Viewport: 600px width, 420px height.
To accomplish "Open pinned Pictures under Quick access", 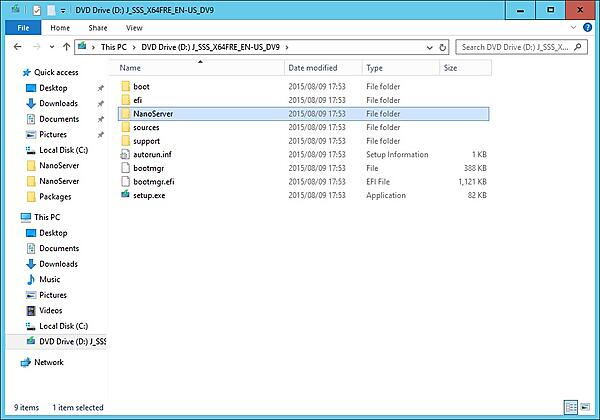I will pyautogui.click(x=53, y=135).
